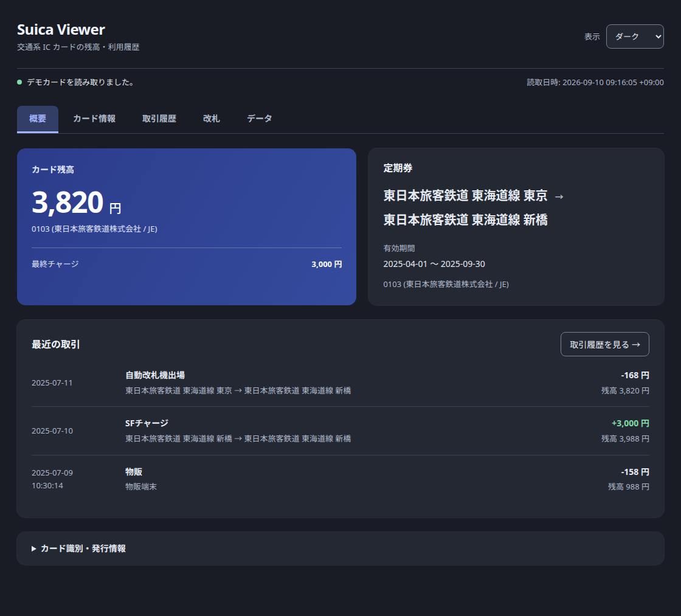Click the 表示 label
The width and height of the screenshot is (681, 616).
592,36
